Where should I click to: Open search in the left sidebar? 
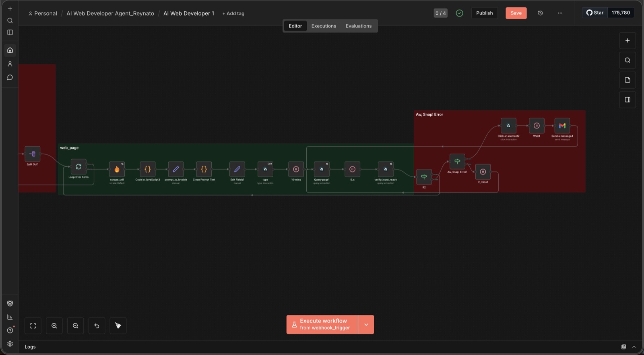pyautogui.click(x=10, y=21)
